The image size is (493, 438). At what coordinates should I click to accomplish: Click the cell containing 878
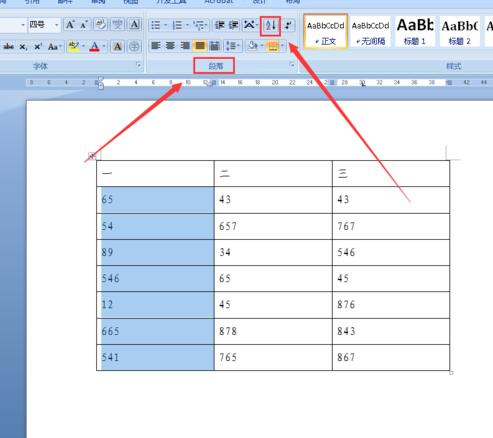click(273, 331)
